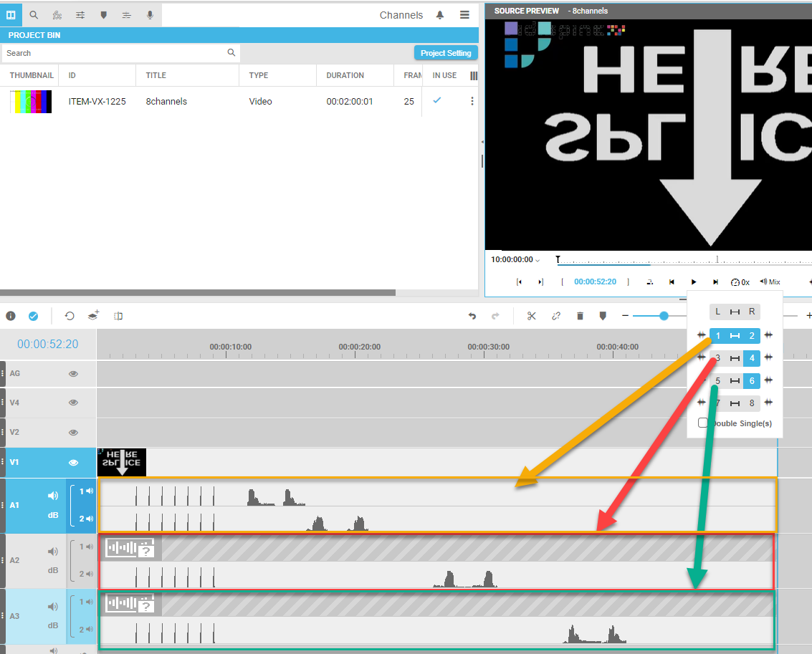Click the undo arrow in timeline toolbar
This screenshot has height=654, width=812.
(x=472, y=316)
